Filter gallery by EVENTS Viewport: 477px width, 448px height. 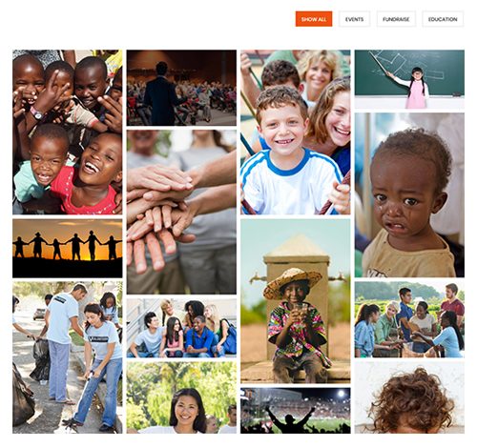[354, 19]
